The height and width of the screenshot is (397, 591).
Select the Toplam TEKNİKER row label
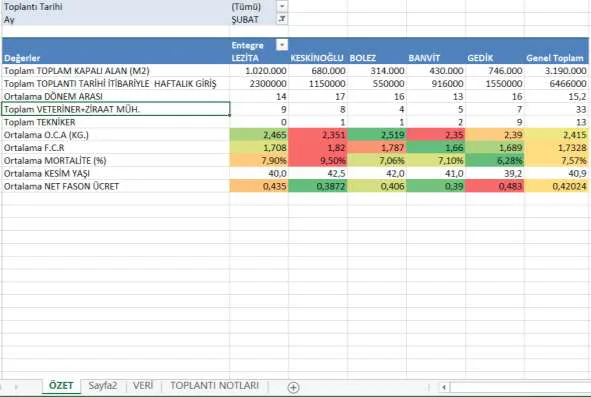(116, 122)
